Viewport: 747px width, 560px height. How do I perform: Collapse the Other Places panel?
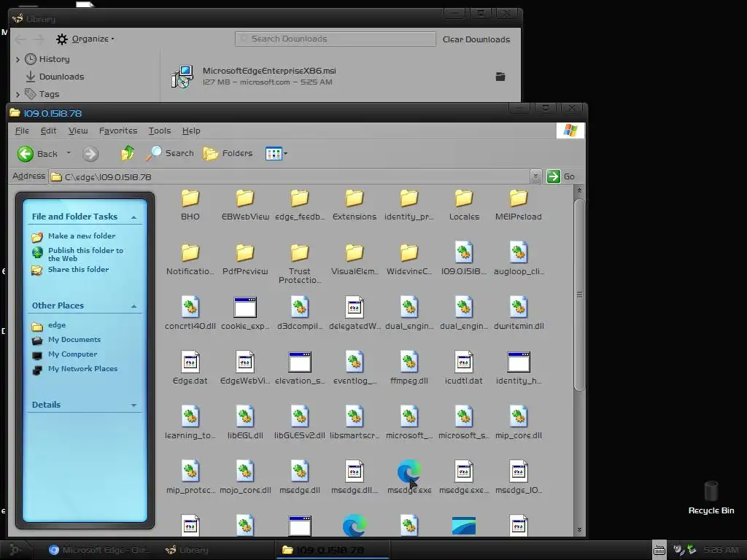(x=134, y=306)
